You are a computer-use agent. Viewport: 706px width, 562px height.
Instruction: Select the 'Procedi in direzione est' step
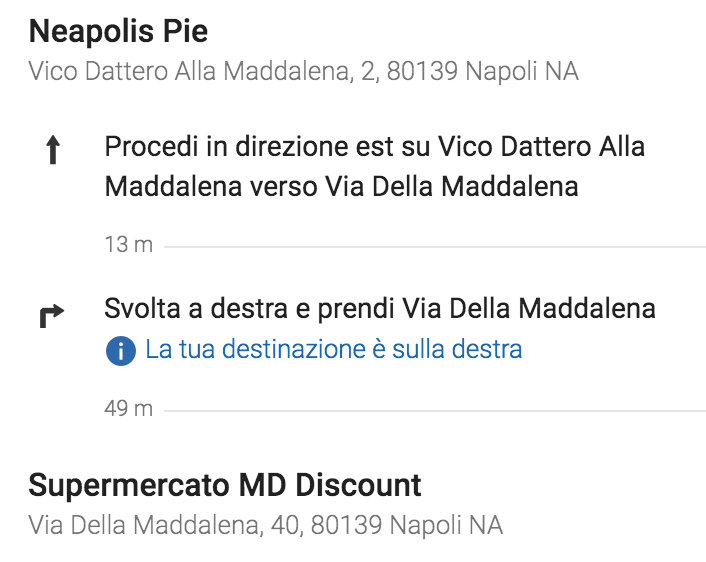point(375,166)
